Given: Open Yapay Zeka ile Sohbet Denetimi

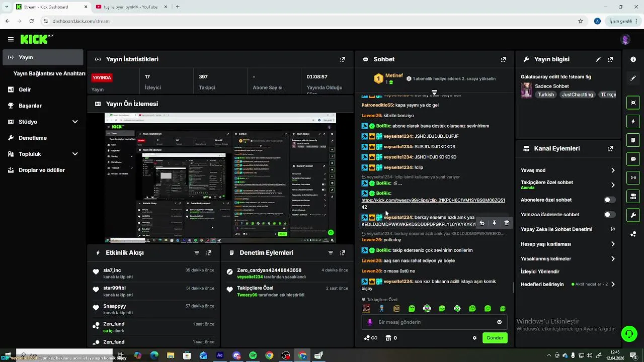Looking at the screenshot, I should click(x=568, y=229).
